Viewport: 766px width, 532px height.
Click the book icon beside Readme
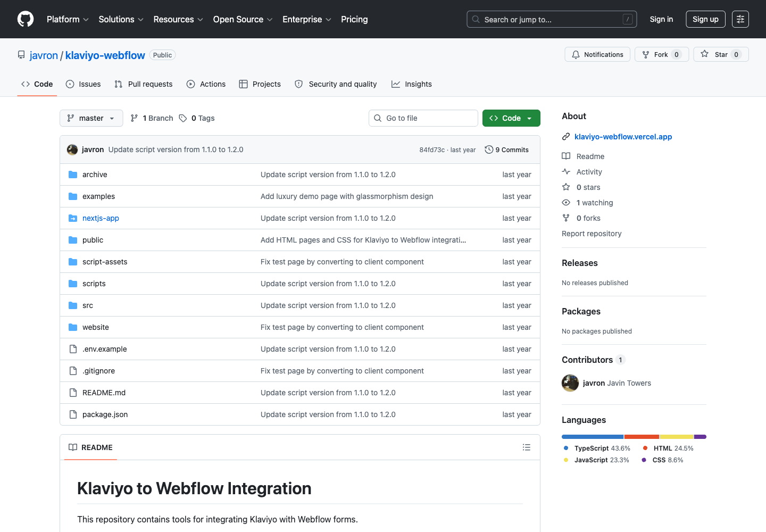coord(566,156)
